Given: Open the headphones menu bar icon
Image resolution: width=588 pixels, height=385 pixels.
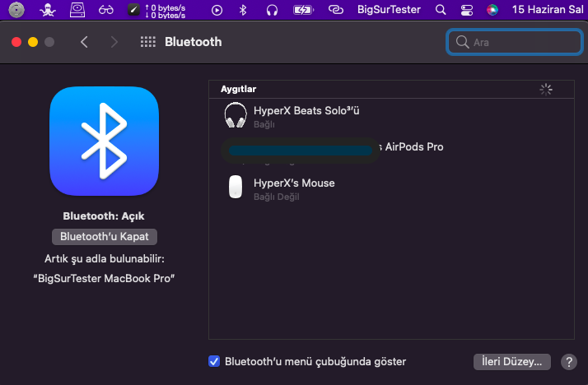Looking at the screenshot, I should [x=273, y=10].
